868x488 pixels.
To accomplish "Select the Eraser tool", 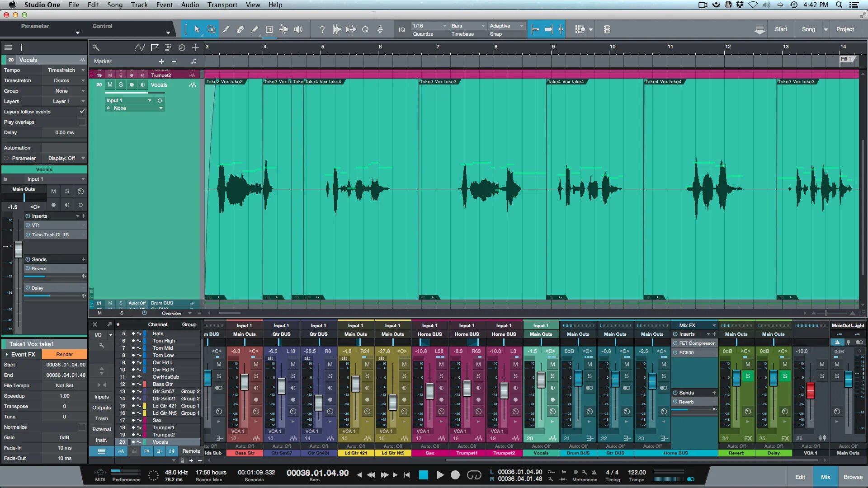I will (240, 30).
